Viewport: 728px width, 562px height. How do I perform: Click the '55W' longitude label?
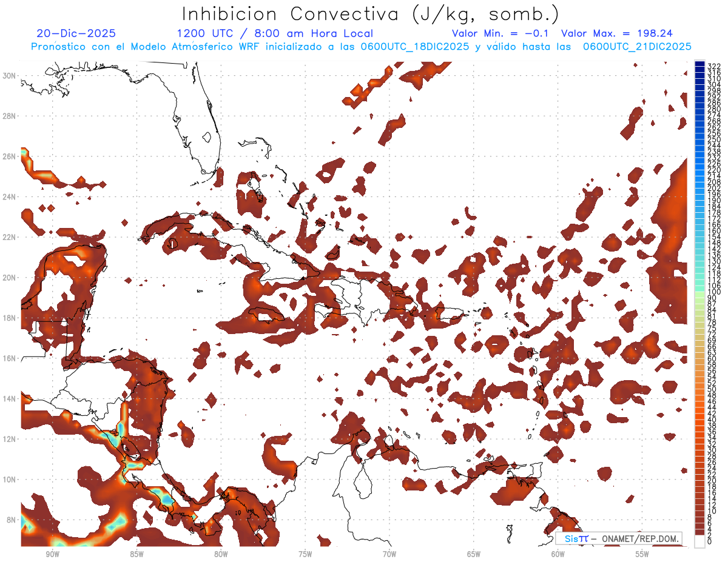pyautogui.click(x=642, y=554)
